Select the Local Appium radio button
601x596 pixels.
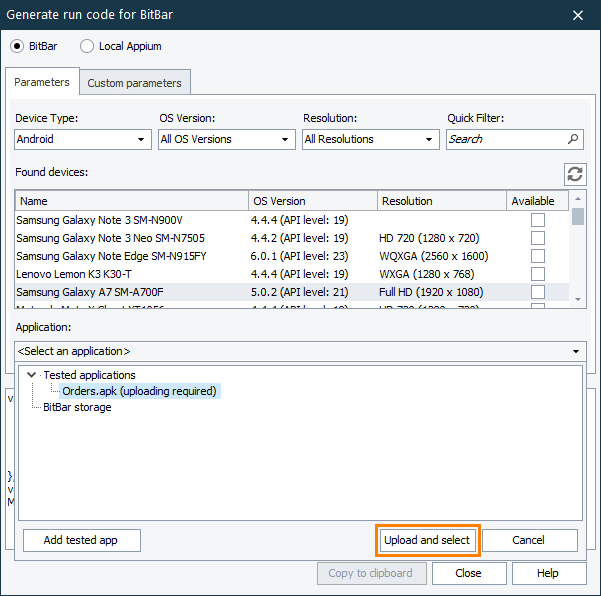87,46
